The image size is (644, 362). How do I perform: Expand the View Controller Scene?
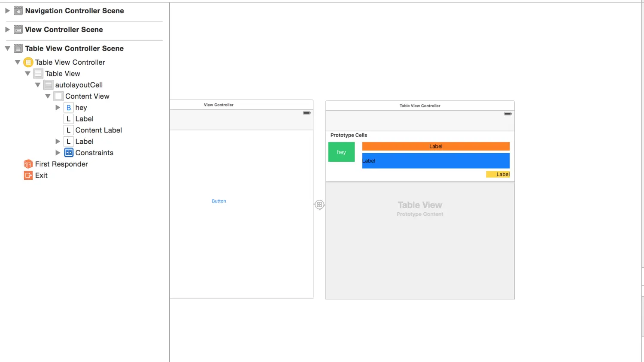coord(7,30)
